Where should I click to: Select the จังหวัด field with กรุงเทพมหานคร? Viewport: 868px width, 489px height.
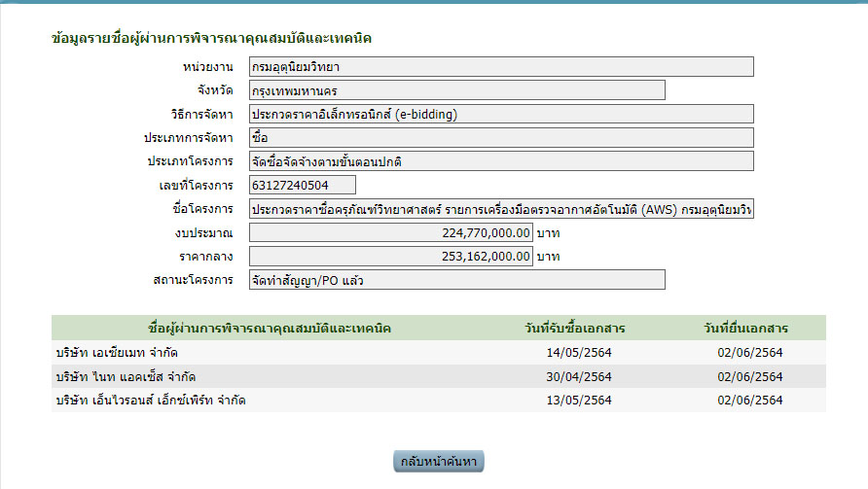click(456, 90)
